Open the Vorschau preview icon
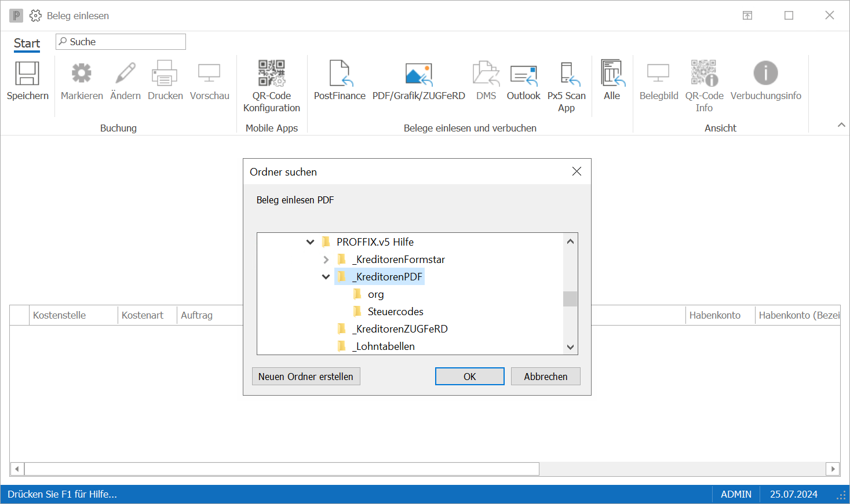This screenshot has width=850, height=504. pos(209,74)
